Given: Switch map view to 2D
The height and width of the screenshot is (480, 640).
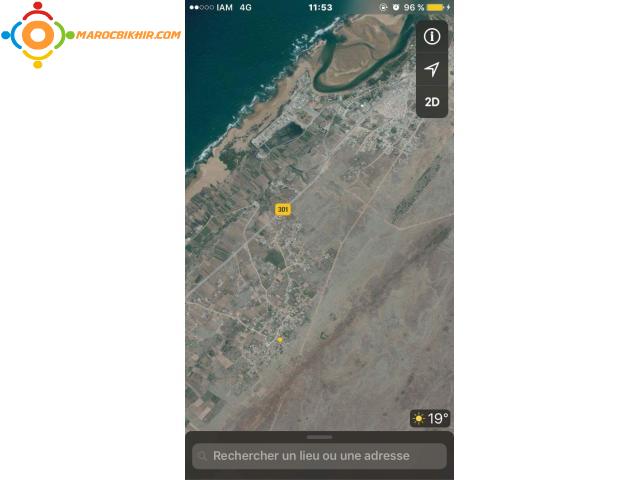Looking at the screenshot, I should point(432,102).
